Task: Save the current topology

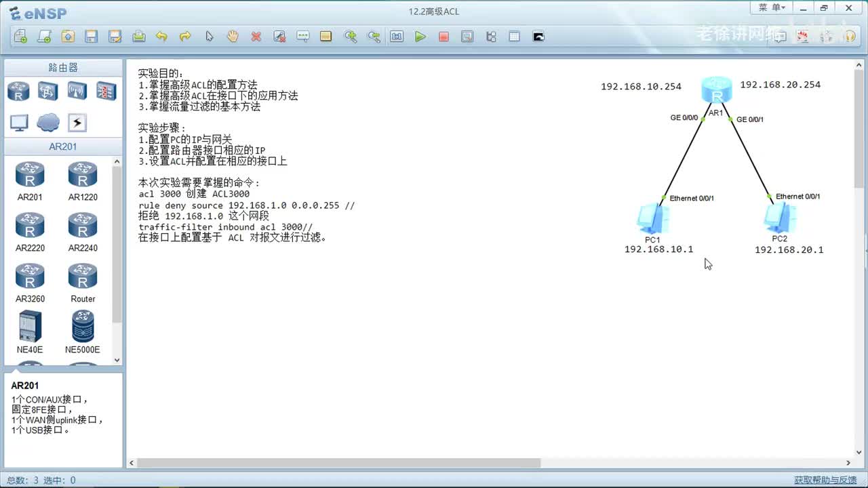Action: click(x=91, y=37)
